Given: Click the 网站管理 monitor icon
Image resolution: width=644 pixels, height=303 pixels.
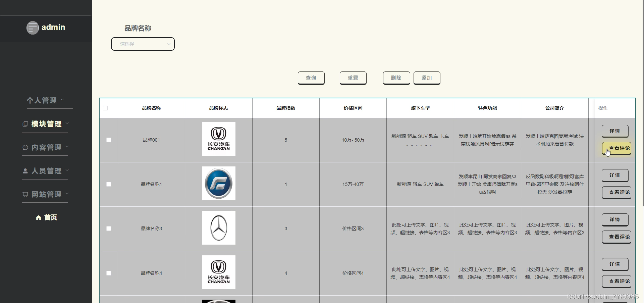Looking at the screenshot, I should pyautogui.click(x=25, y=194).
